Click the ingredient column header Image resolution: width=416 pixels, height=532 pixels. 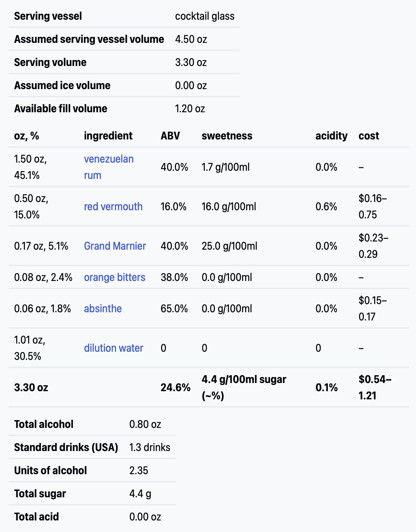108,136
